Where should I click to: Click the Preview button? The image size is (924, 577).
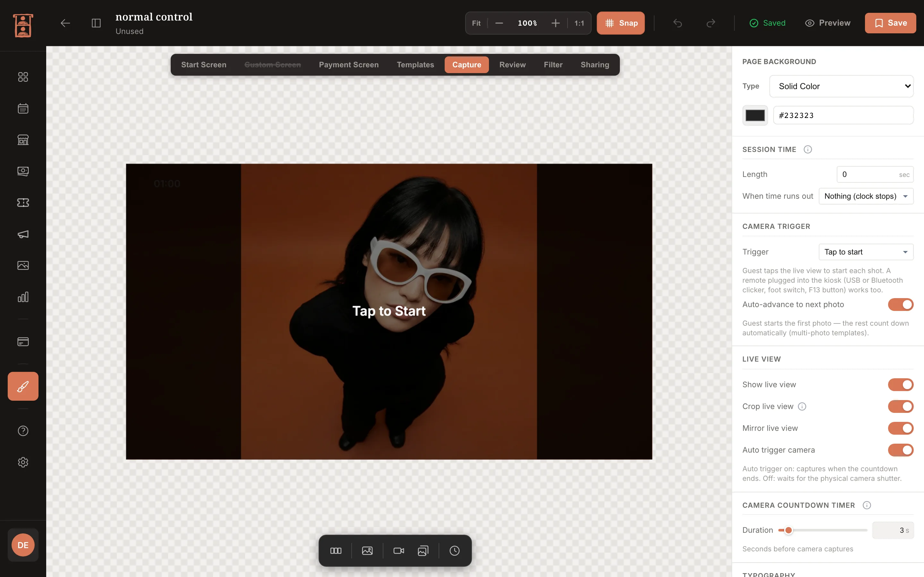click(827, 23)
